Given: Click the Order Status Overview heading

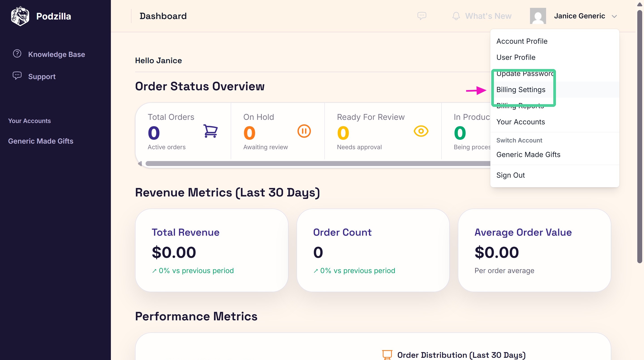Looking at the screenshot, I should [x=200, y=86].
